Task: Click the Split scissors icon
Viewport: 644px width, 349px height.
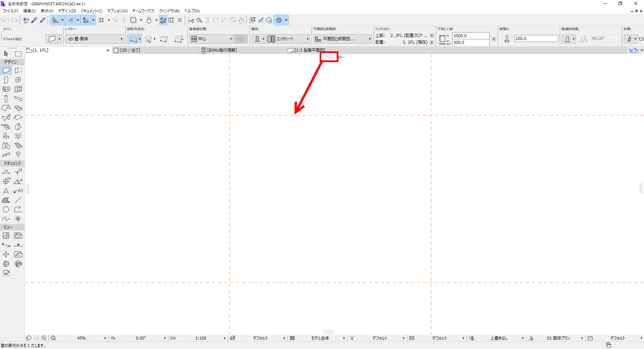Action: coord(191,20)
